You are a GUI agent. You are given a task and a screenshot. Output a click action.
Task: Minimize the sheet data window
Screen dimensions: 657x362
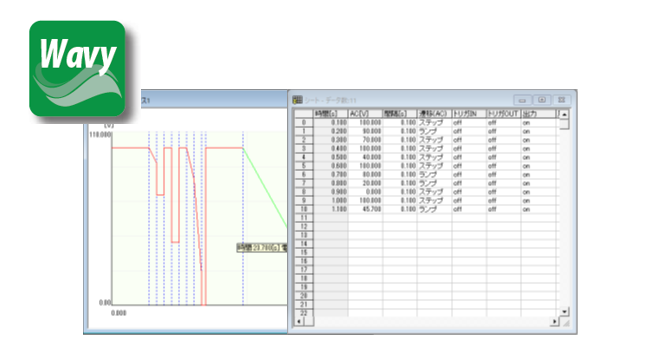coord(522,100)
